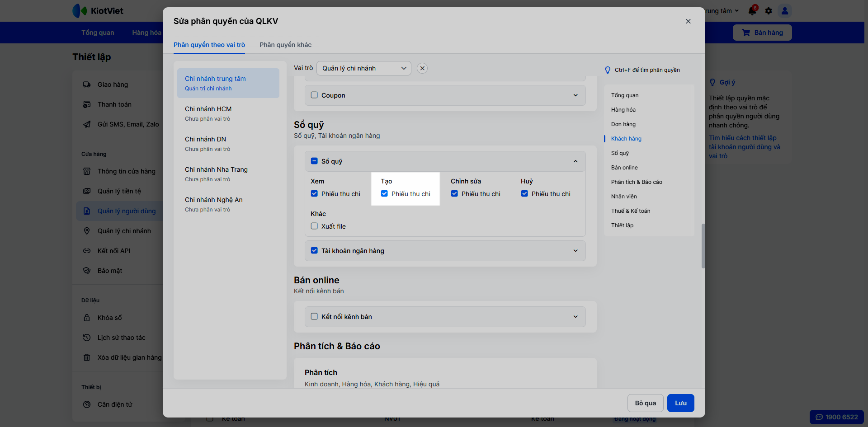This screenshot has height=427, width=868.
Task: Jump to Nhân viên section anchor
Action: 624,197
